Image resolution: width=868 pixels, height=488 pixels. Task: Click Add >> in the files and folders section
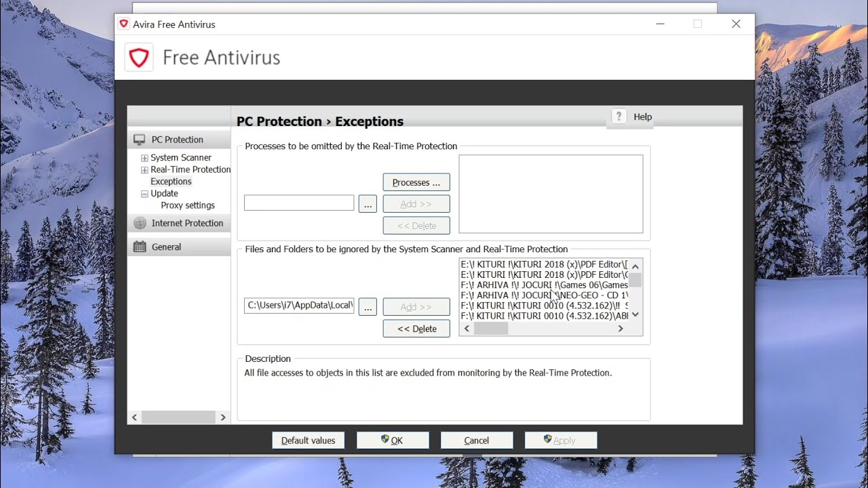416,307
